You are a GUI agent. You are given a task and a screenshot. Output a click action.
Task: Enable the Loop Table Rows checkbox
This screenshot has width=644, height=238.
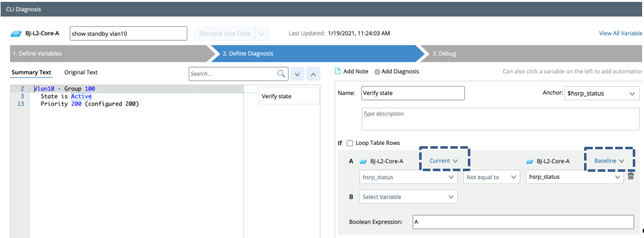point(350,143)
